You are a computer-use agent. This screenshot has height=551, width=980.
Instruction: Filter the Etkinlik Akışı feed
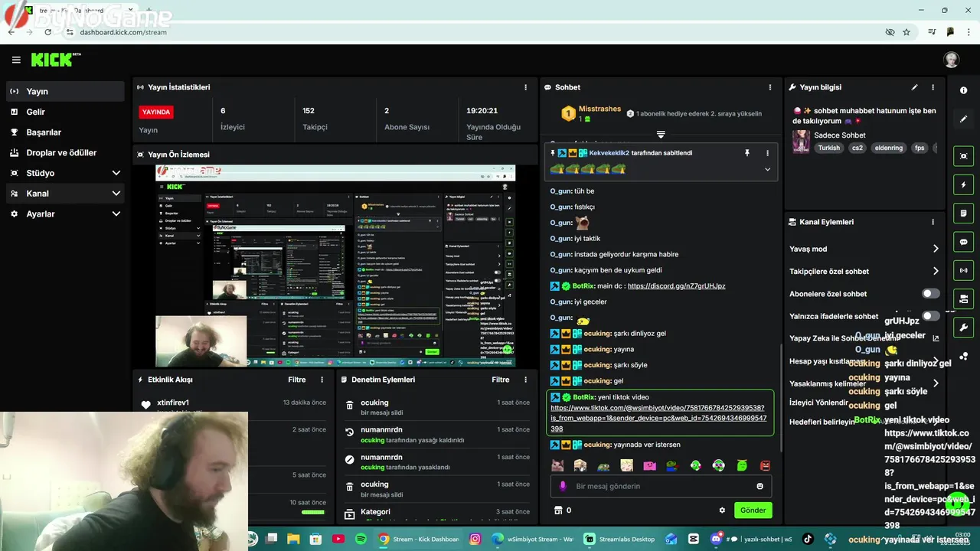pos(296,380)
